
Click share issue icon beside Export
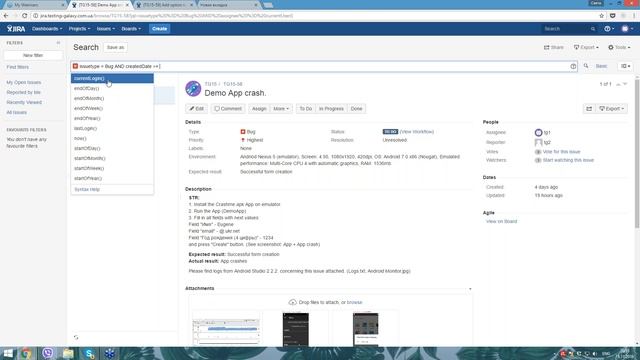click(589, 109)
